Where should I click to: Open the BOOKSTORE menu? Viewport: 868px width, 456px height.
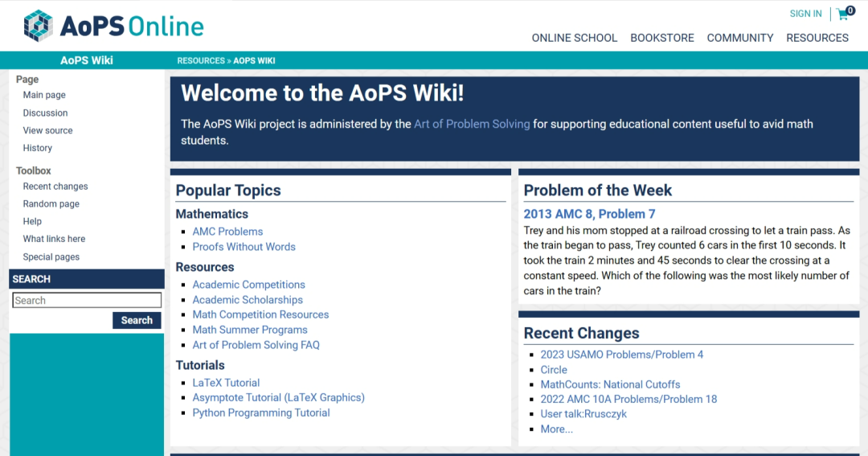coord(662,39)
